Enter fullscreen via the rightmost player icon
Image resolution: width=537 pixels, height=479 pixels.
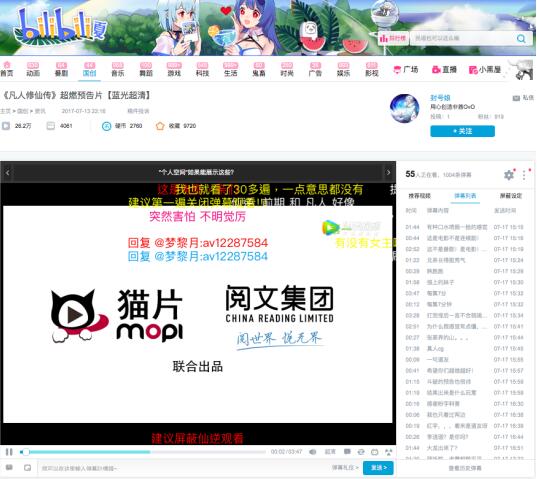click(x=388, y=452)
